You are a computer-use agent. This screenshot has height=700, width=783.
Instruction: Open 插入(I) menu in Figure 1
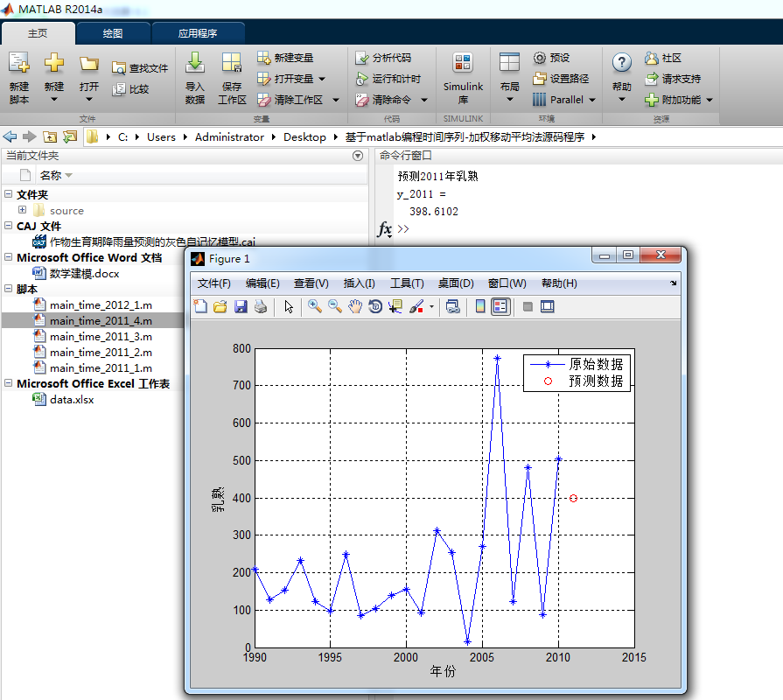tap(359, 283)
